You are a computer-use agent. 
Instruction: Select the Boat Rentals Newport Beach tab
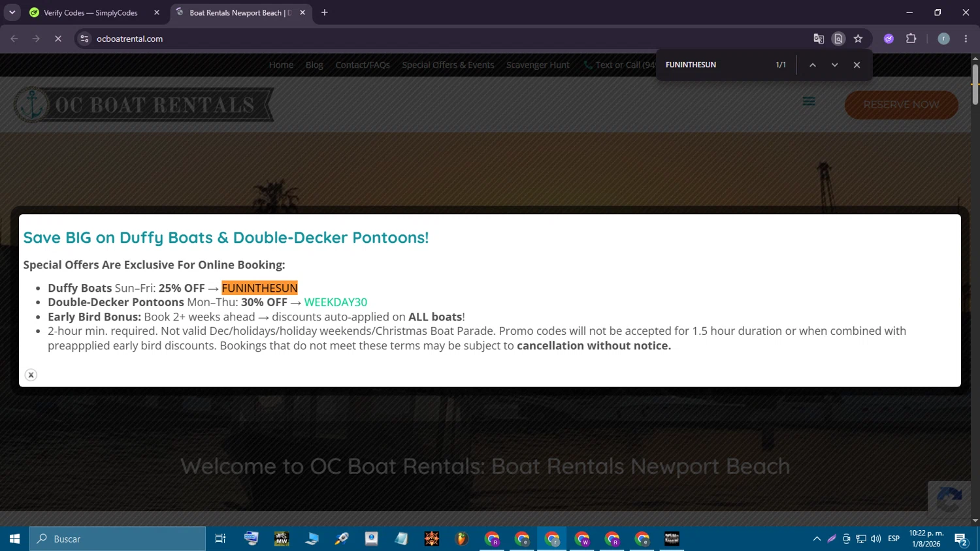(x=241, y=12)
